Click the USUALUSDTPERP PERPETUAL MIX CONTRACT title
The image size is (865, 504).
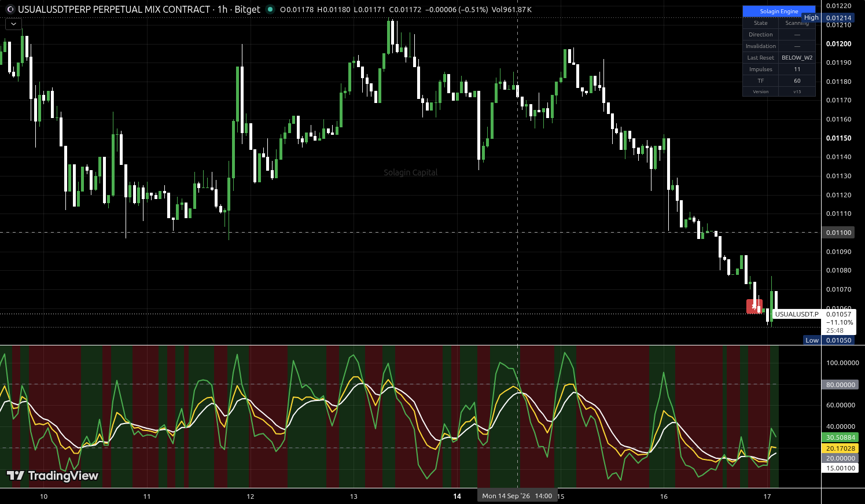[114, 9]
